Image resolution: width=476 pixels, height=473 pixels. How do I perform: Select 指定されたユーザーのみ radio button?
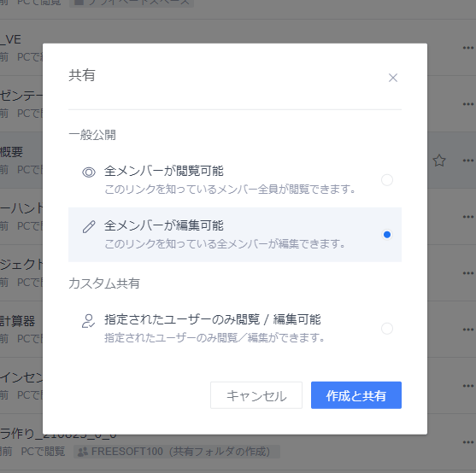click(387, 329)
